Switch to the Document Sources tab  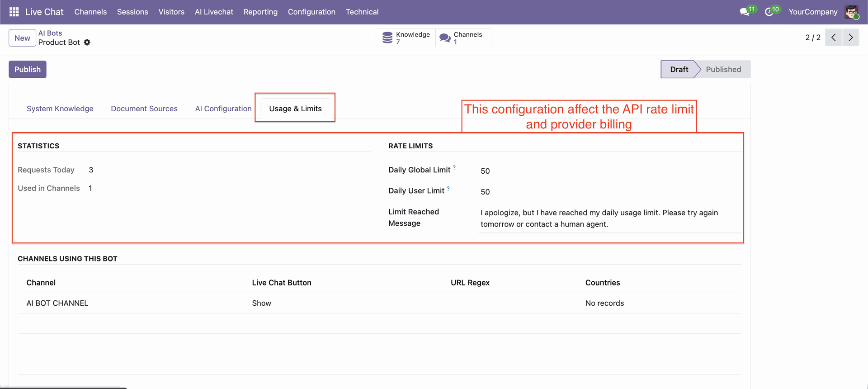pos(144,109)
